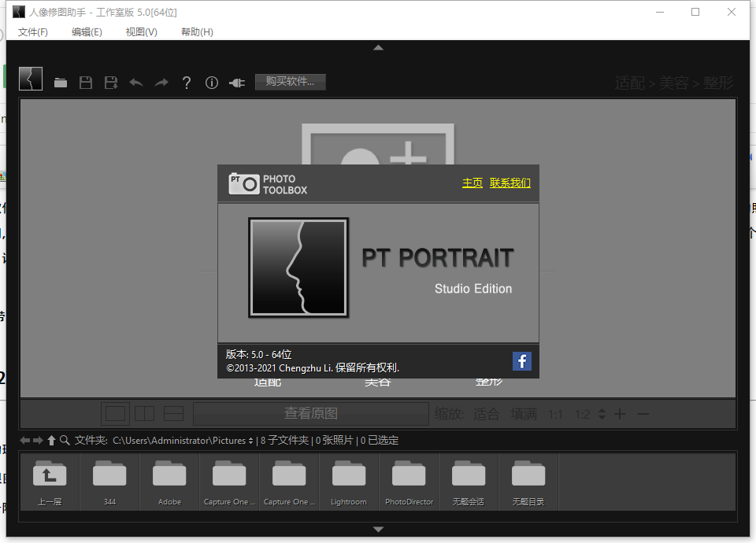The image size is (756, 543).
Task: Switch to single image view layout
Action: (x=115, y=413)
